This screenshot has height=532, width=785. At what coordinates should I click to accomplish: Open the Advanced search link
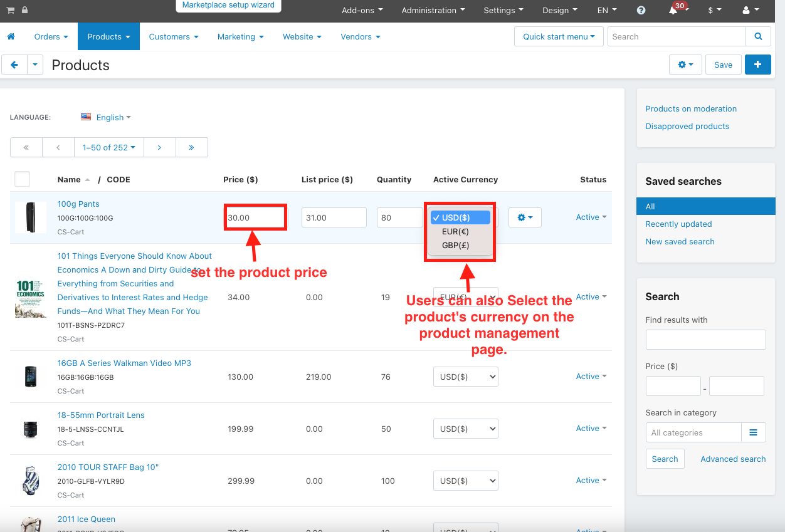coord(733,459)
